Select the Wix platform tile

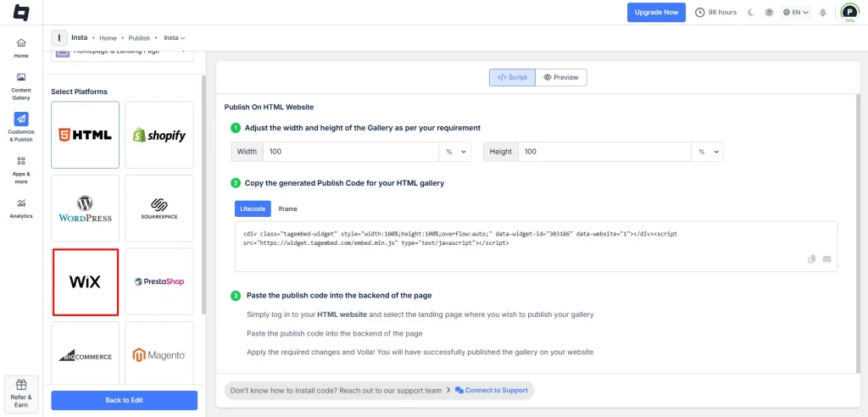(86, 282)
